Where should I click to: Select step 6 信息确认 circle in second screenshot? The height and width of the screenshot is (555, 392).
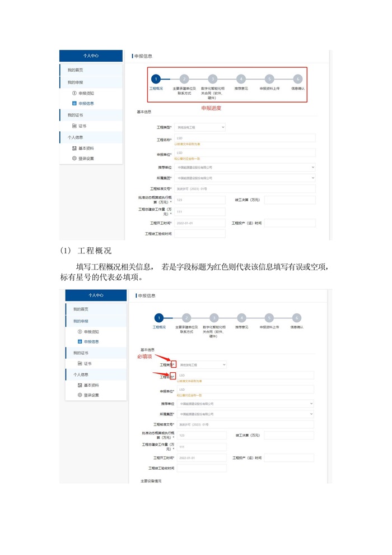click(297, 318)
